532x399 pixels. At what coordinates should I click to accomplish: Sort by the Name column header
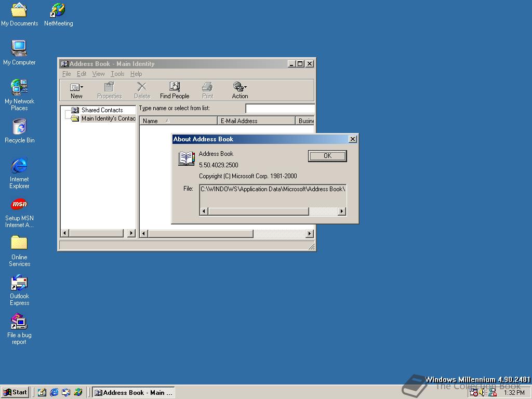pos(178,121)
